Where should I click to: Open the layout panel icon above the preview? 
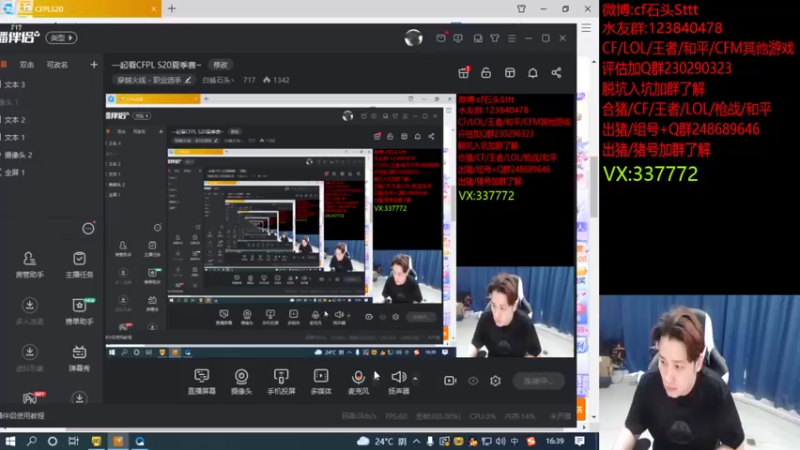click(x=510, y=73)
